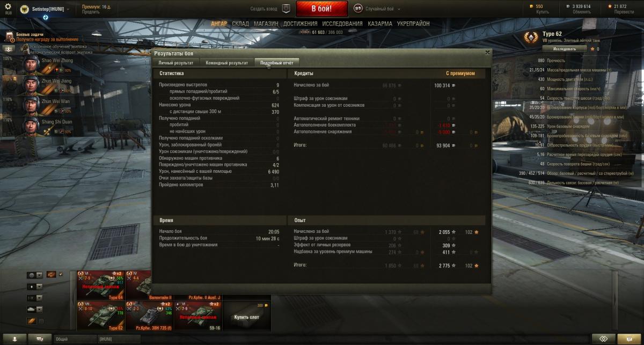Toggle the checkbox next to favorites filter
This screenshot has height=345, width=644.
click(60, 275)
